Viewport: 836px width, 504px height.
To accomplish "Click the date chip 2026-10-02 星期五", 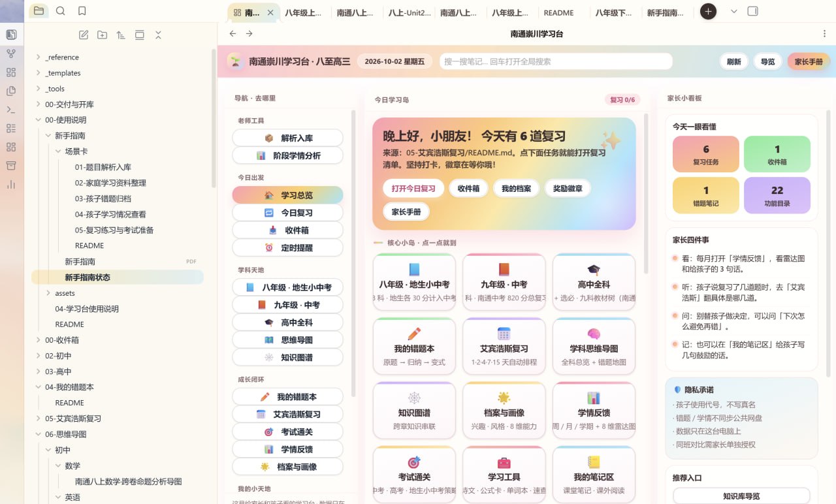I will tap(394, 61).
